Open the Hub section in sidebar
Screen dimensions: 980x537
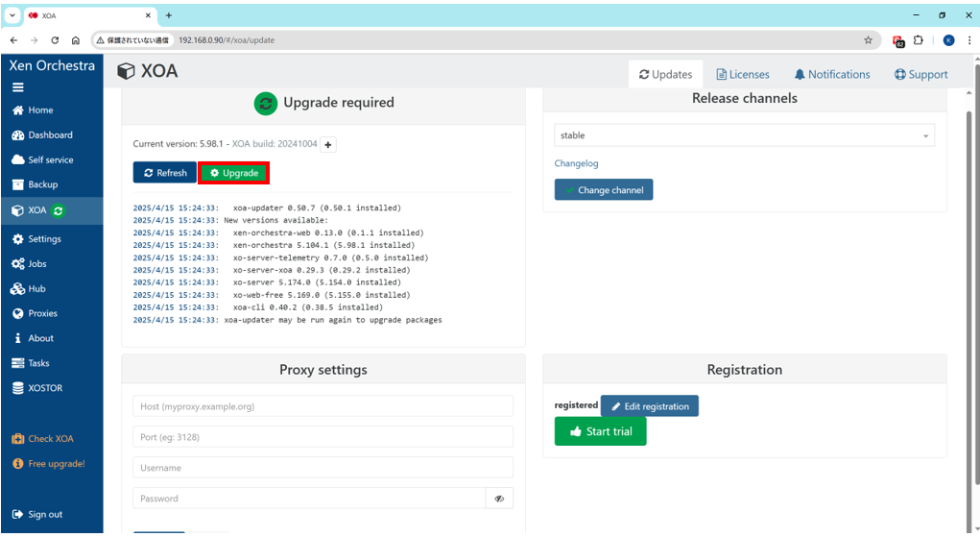(x=36, y=288)
